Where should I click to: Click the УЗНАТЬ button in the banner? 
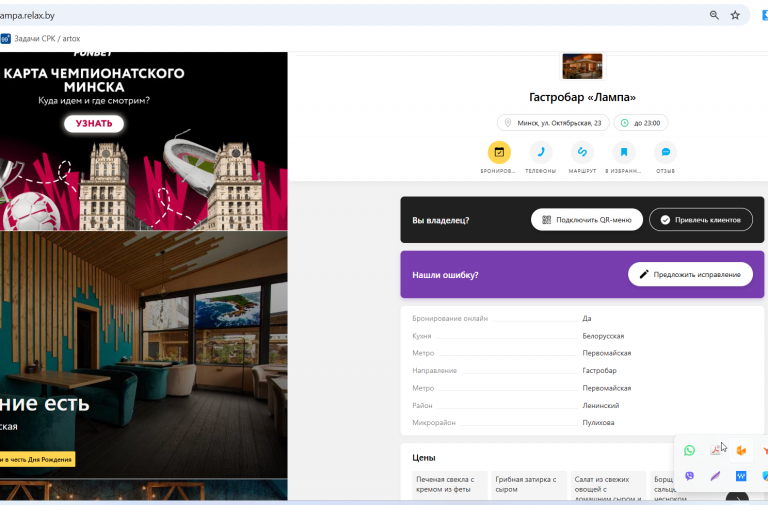tap(94, 123)
